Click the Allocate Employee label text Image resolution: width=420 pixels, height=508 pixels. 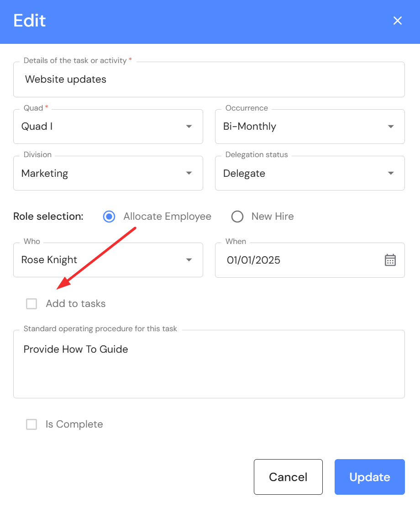tap(167, 217)
